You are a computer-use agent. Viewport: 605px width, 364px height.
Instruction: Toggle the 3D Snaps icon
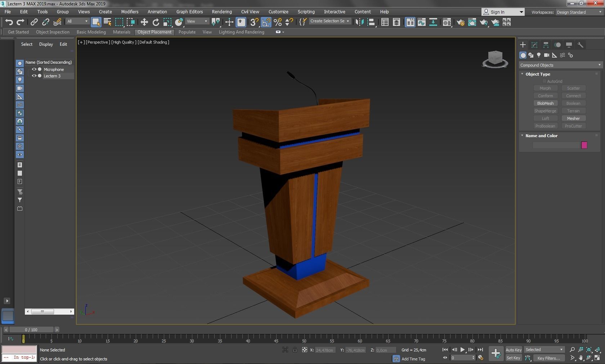(x=254, y=22)
